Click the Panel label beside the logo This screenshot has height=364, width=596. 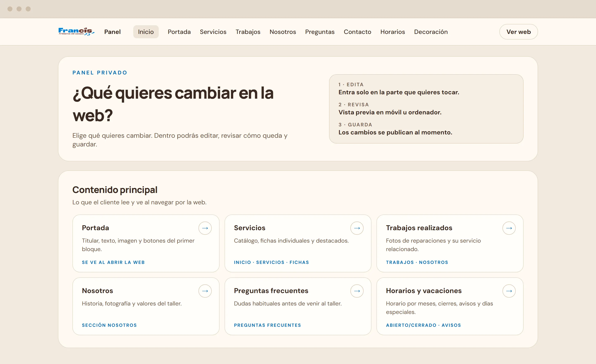[x=113, y=32]
